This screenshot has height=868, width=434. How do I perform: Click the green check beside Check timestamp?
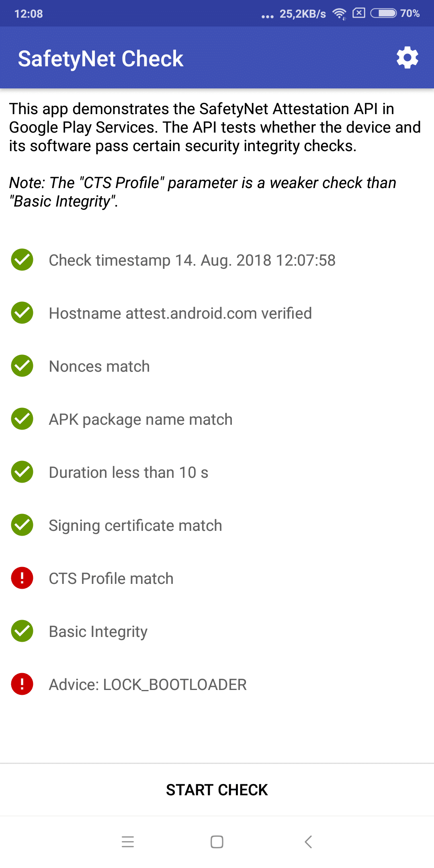tap(22, 260)
